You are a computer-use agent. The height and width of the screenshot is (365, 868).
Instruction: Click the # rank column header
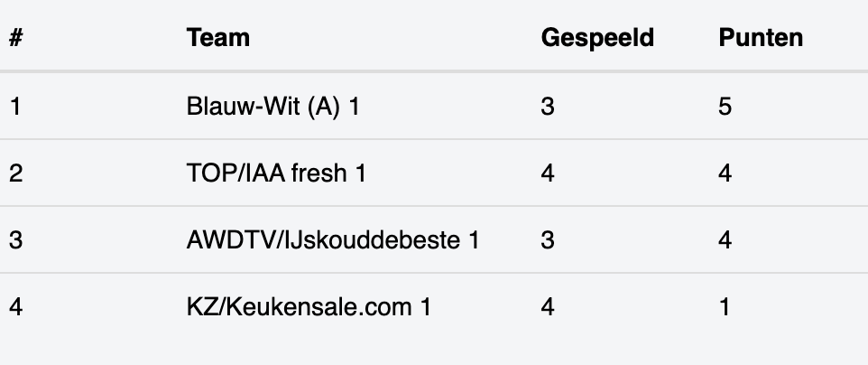point(15,38)
